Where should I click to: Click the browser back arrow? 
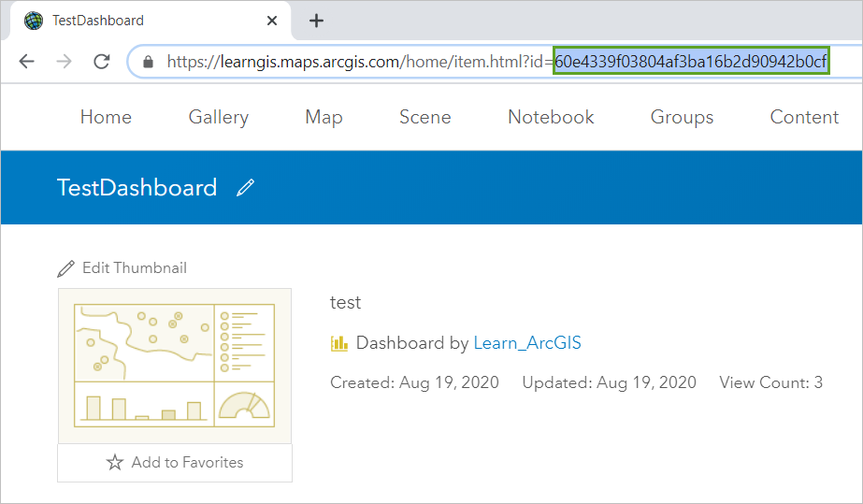[x=26, y=61]
